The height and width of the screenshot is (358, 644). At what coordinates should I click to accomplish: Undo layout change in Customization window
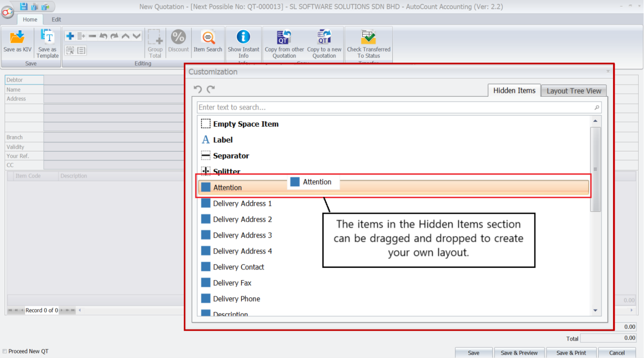(198, 89)
